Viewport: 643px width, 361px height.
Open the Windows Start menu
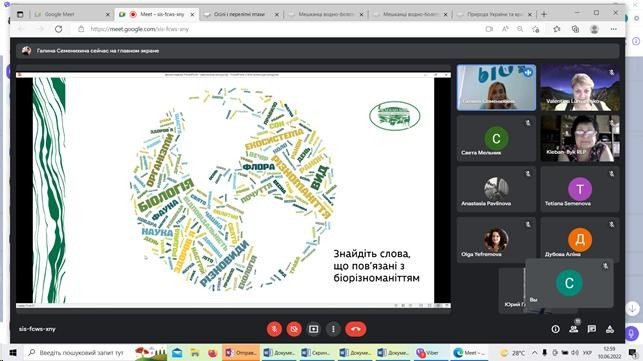[x=12, y=353]
